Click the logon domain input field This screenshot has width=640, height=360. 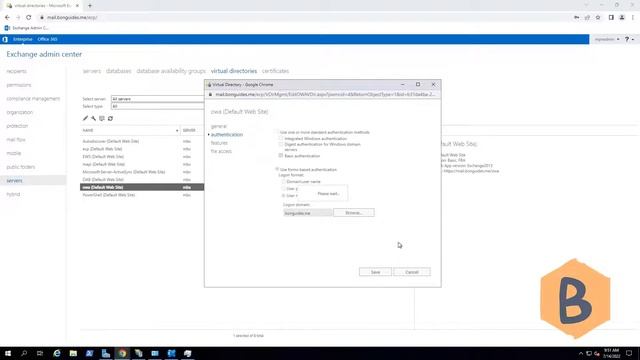tap(308, 213)
